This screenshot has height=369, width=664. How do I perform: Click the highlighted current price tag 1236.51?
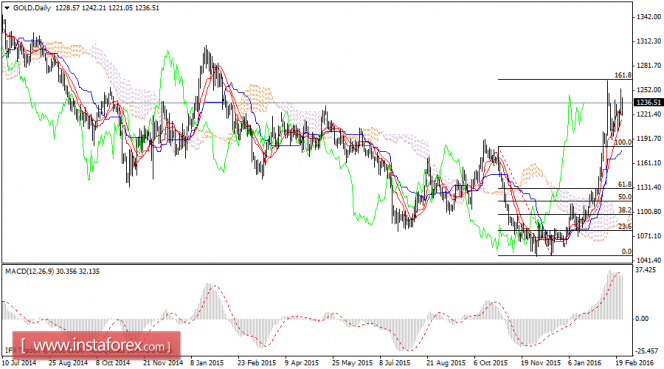coord(648,103)
